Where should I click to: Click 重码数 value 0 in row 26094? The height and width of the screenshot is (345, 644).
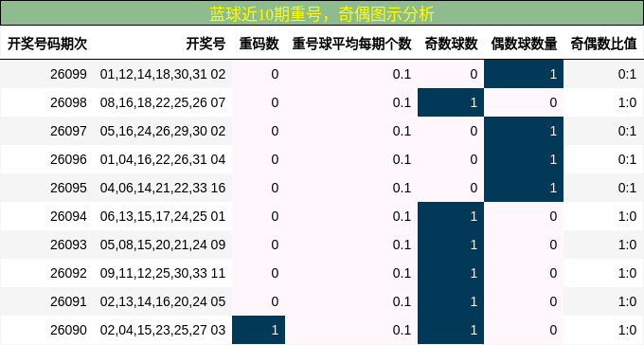pos(275,216)
